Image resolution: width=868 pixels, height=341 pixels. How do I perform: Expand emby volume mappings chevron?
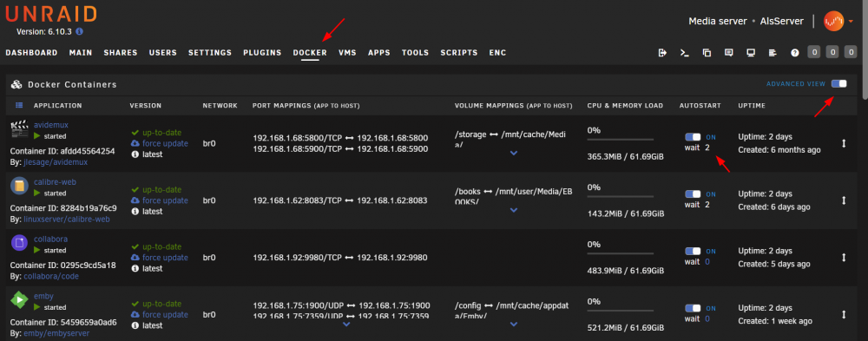point(514,324)
